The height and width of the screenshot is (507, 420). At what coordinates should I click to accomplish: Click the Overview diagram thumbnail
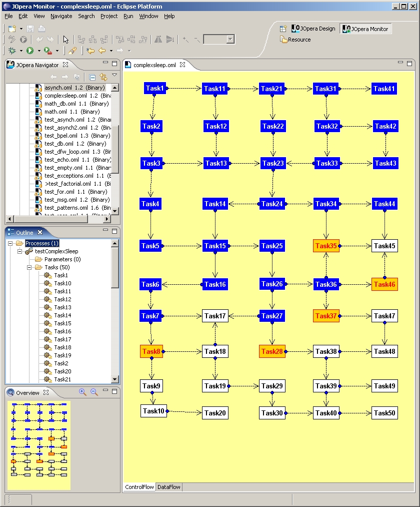pos(39,445)
